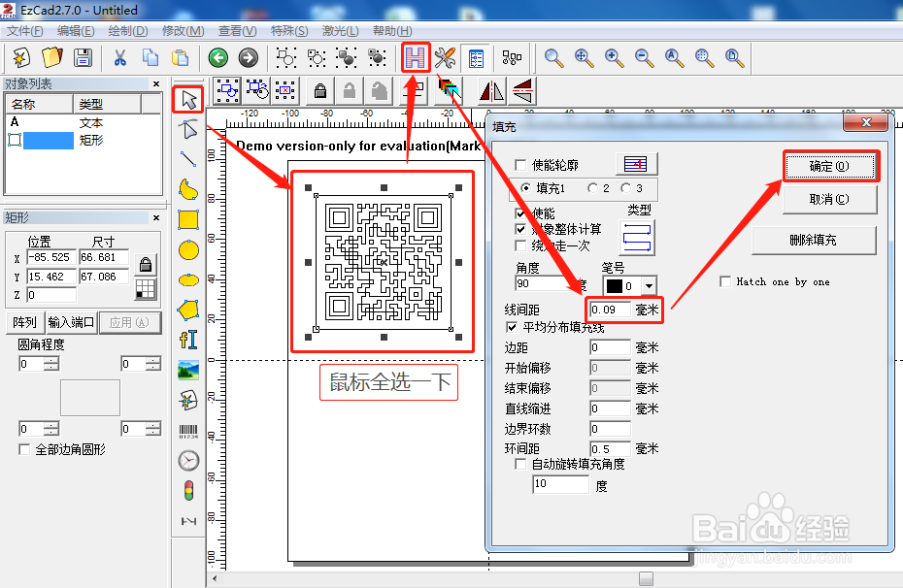Viewport: 903px width, 588px height.
Task: Open the 笔号 pen dropdown
Action: point(649,285)
